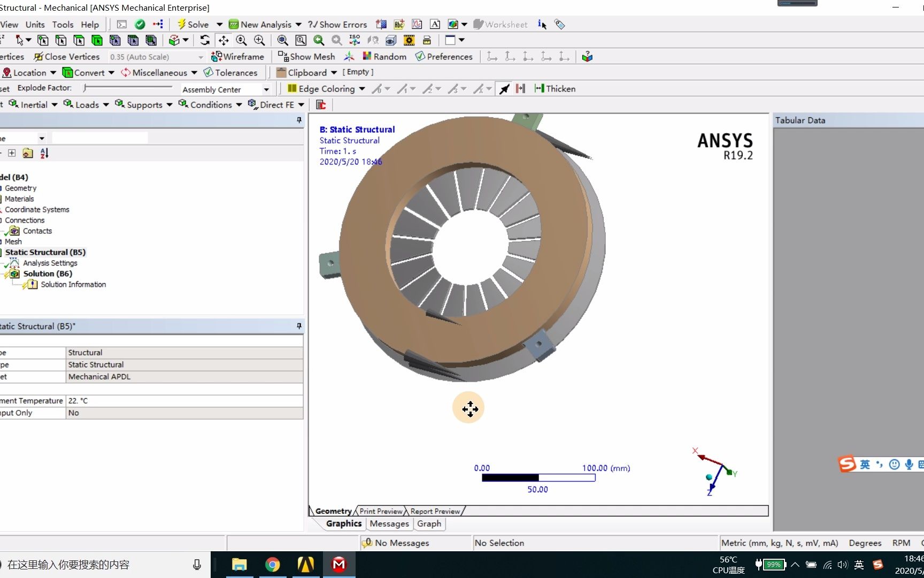Open the Inertial loads menu

[x=34, y=105]
